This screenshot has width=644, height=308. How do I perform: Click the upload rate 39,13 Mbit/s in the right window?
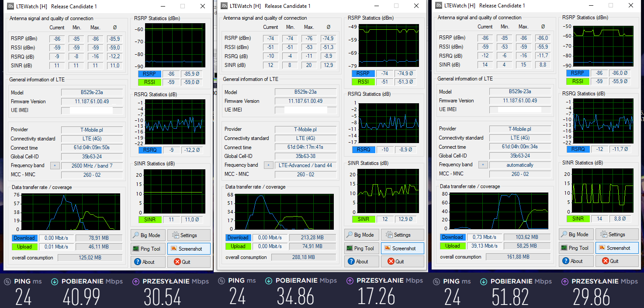[485, 246]
